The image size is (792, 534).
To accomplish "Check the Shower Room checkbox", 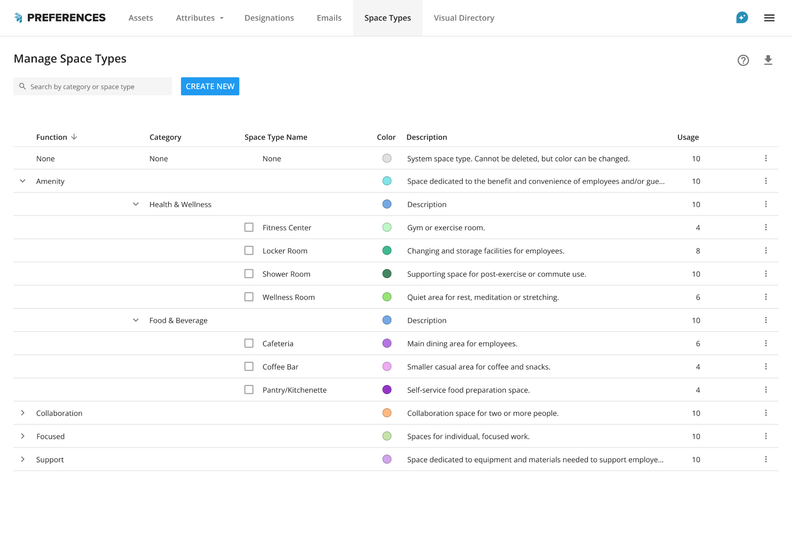I will pyautogui.click(x=249, y=274).
